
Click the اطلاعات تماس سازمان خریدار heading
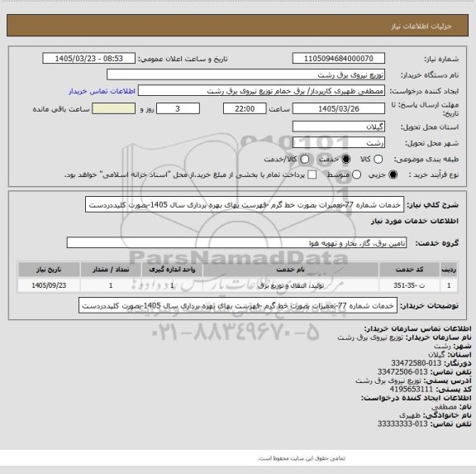pyautogui.click(x=417, y=328)
